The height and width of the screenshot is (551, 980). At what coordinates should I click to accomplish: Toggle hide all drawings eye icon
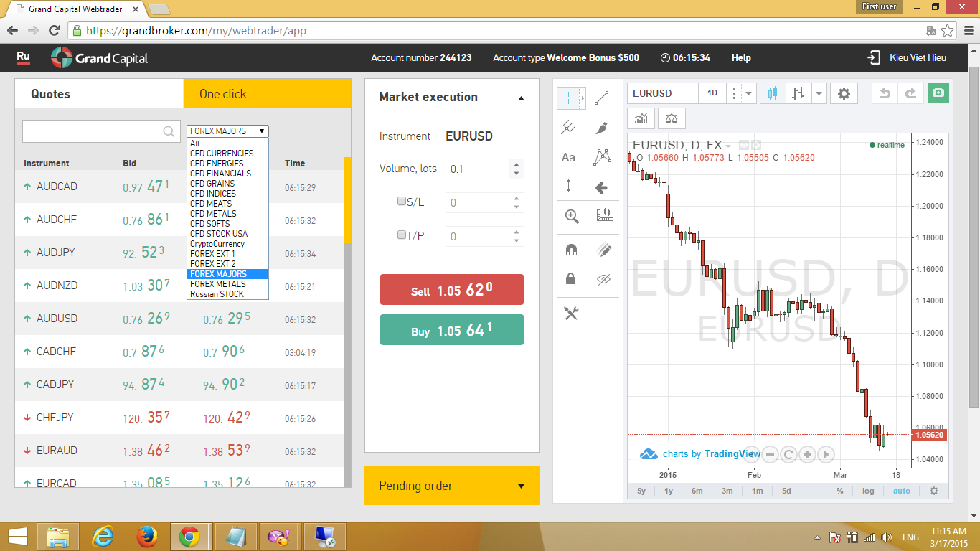604,279
